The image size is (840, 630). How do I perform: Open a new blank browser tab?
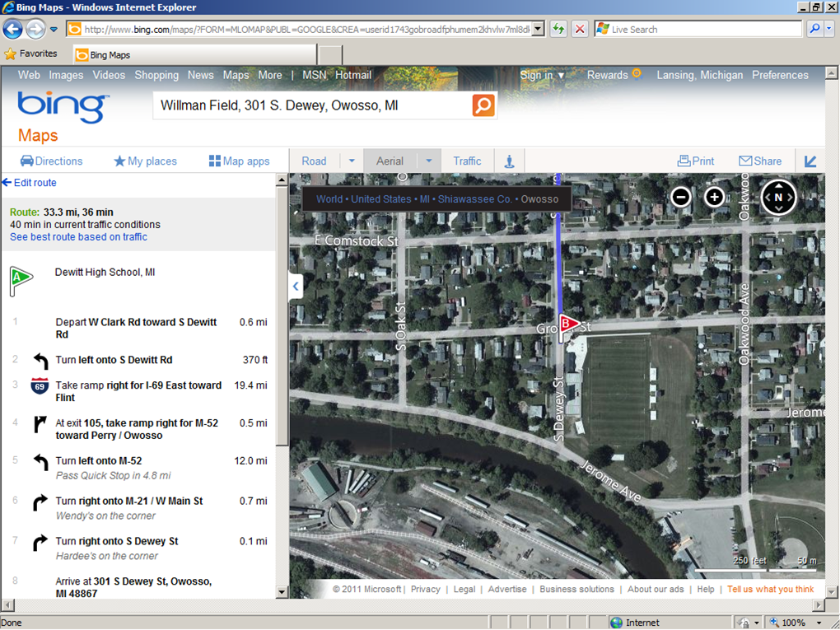(330, 54)
